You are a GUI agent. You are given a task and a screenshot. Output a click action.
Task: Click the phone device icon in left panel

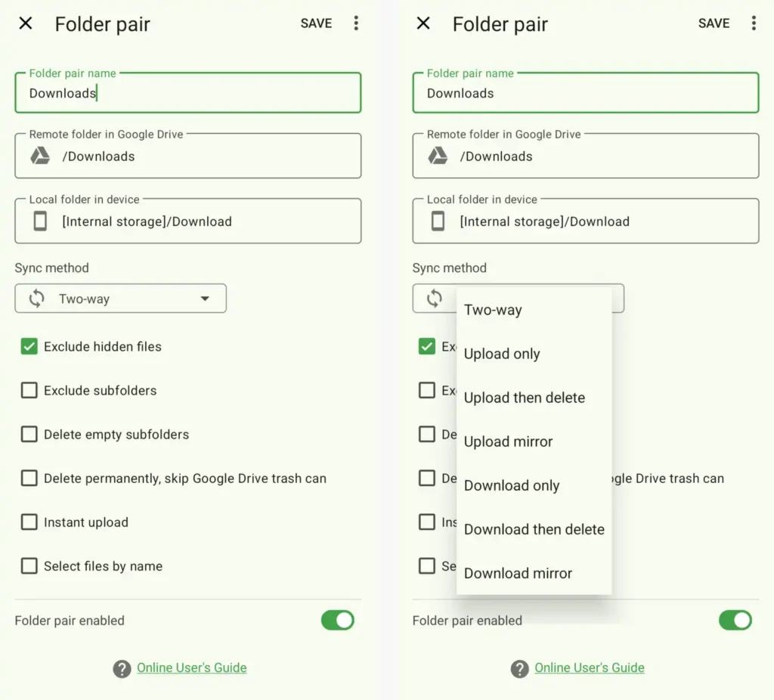coord(40,221)
